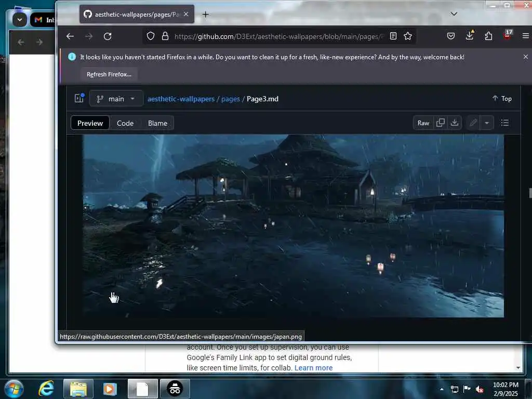Click the GitHub page vertical scrollbar thumb
This screenshot has height=399, width=532.
tap(529, 192)
